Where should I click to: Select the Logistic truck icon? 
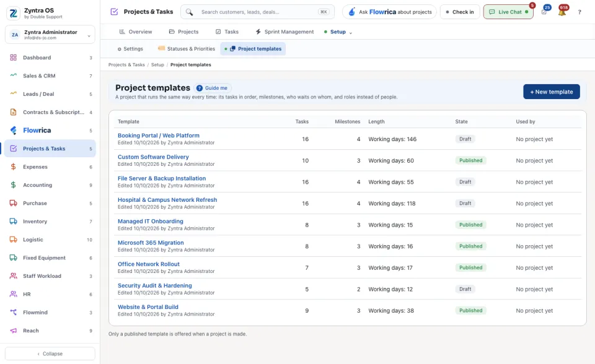click(x=13, y=240)
